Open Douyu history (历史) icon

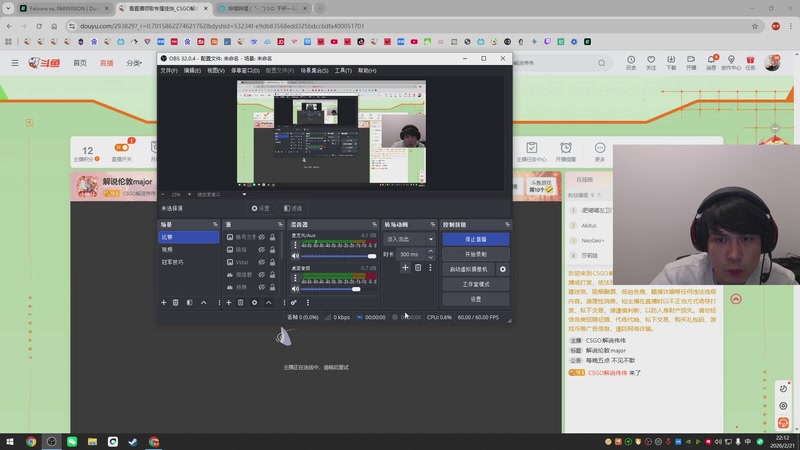(x=631, y=63)
